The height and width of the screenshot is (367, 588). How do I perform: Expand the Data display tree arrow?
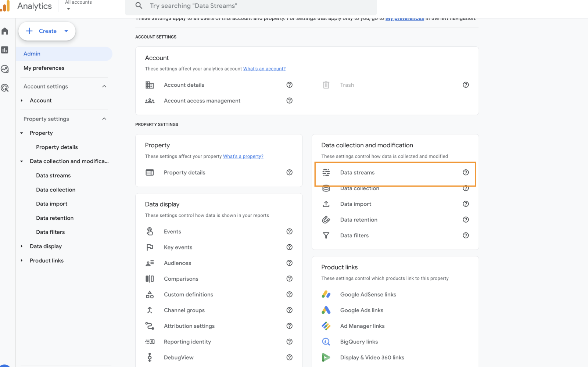22,246
